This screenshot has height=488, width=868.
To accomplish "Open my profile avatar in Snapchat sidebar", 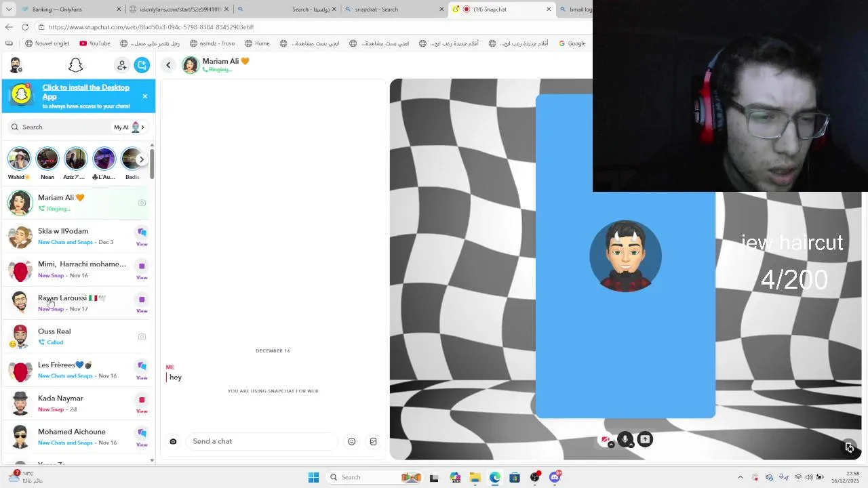I will coord(16,65).
